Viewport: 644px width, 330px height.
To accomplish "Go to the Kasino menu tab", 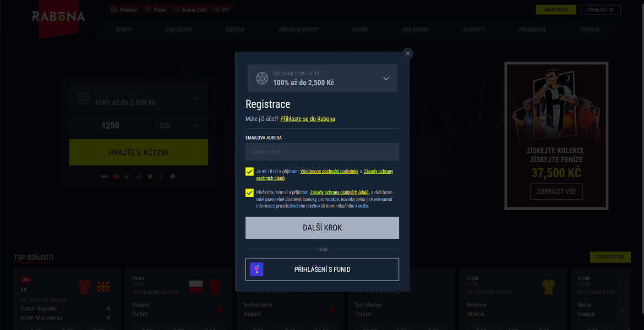I will [x=360, y=29].
